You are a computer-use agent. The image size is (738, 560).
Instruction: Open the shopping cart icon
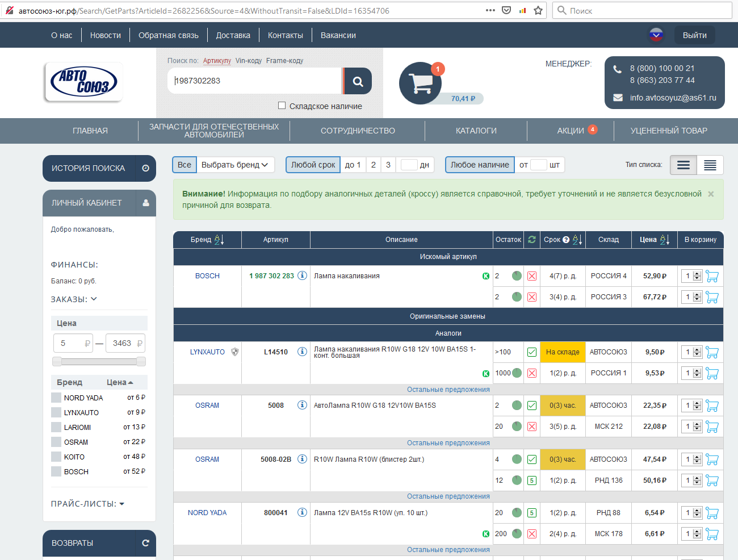coord(420,83)
